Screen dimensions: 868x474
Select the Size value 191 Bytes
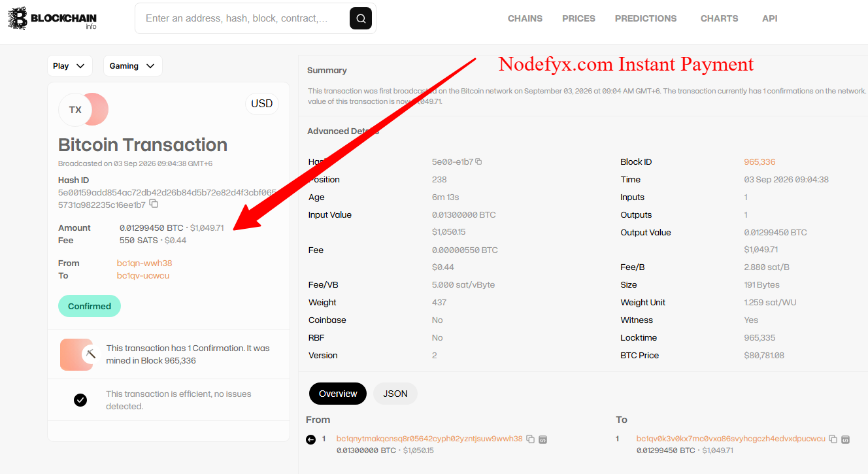click(761, 284)
